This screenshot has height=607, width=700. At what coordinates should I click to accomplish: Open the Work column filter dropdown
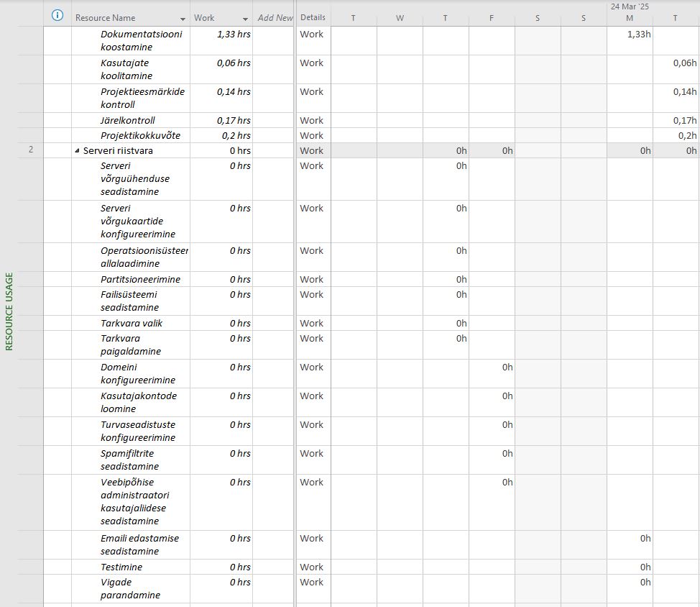245,18
